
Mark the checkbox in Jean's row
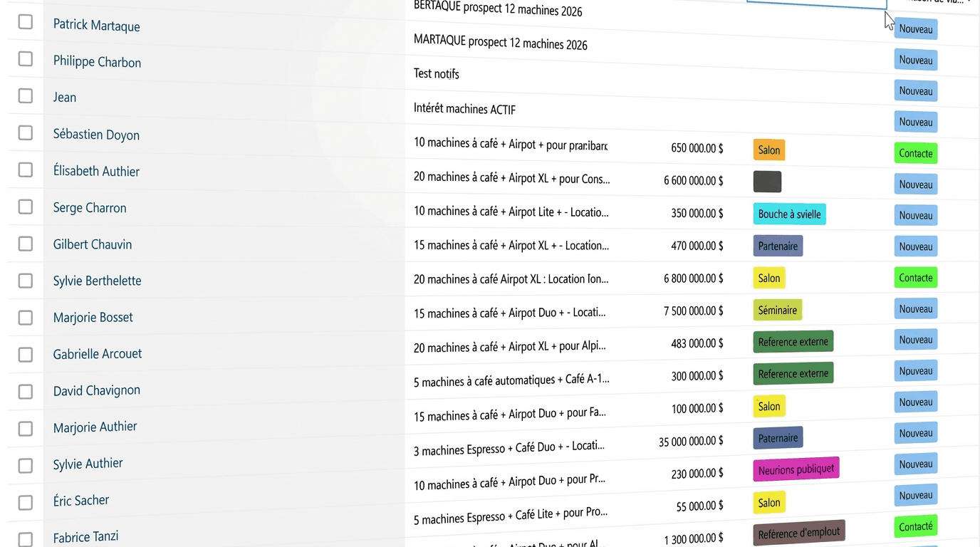click(x=26, y=95)
